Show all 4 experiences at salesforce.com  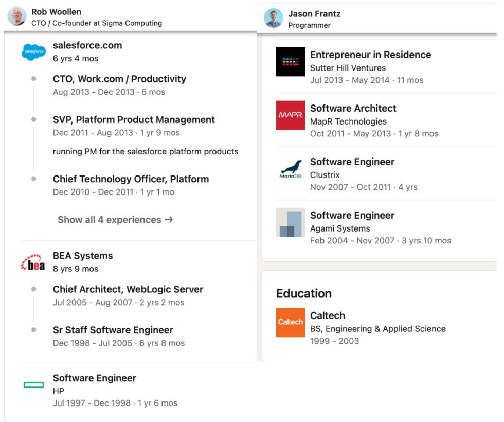point(115,220)
